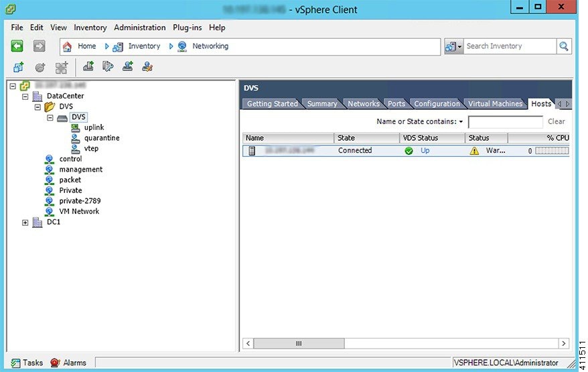Click the yellow warning triangle in Status column
Screen dimensions: 588x372
click(x=474, y=151)
